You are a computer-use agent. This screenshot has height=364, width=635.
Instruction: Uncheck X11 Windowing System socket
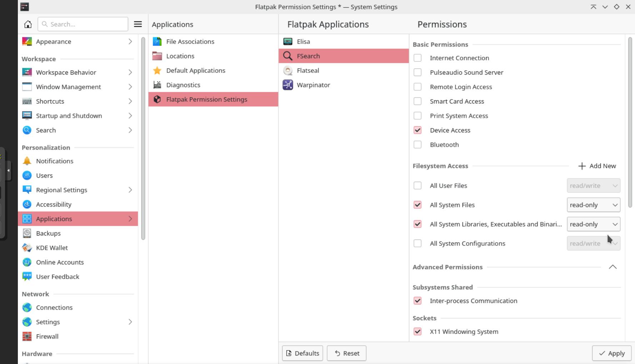(x=417, y=331)
